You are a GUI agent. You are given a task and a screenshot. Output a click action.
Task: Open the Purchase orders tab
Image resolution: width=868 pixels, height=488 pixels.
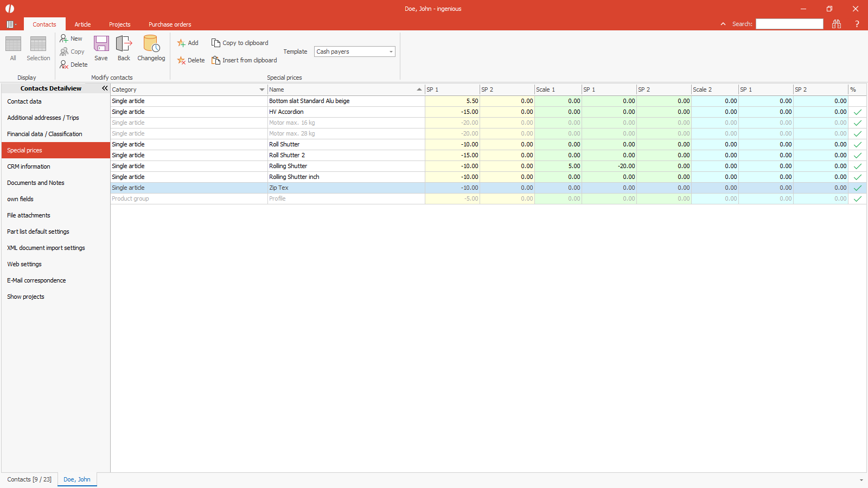coord(170,24)
